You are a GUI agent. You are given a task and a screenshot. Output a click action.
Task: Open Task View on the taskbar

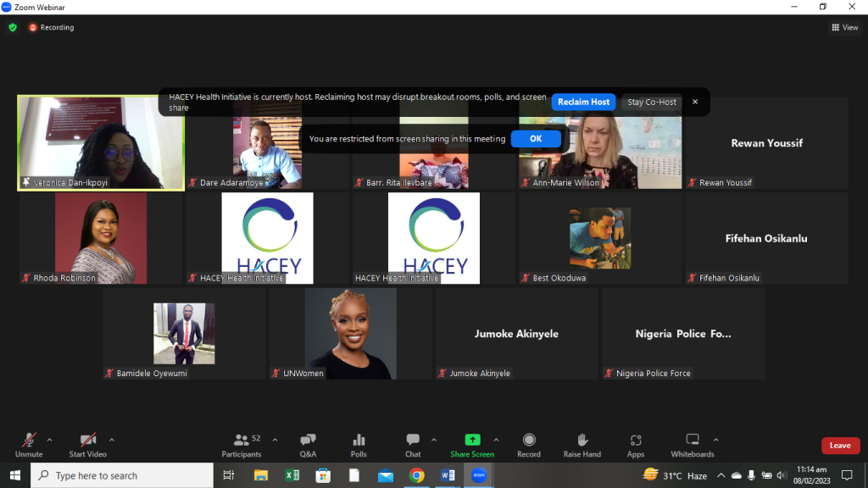[x=228, y=475]
